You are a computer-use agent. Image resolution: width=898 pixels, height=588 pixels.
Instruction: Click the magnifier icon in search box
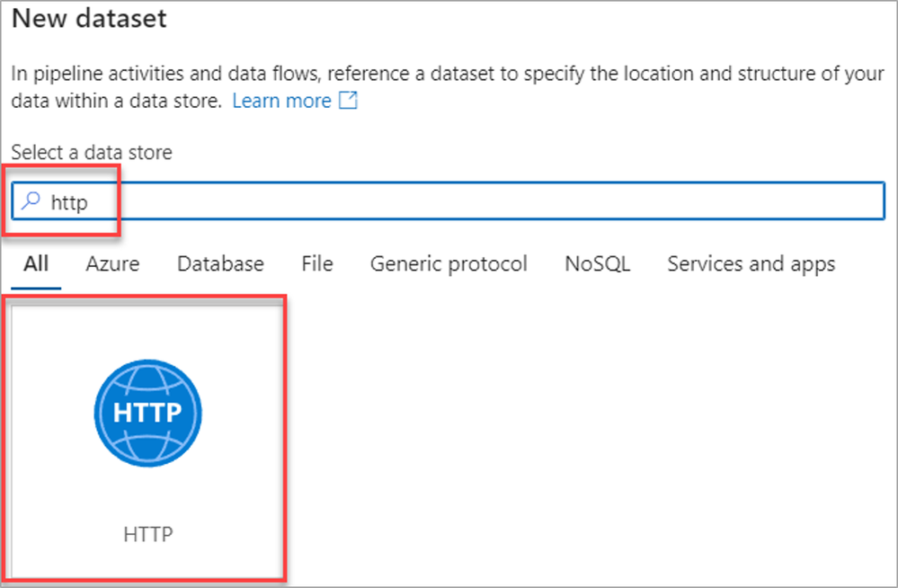click(x=31, y=202)
